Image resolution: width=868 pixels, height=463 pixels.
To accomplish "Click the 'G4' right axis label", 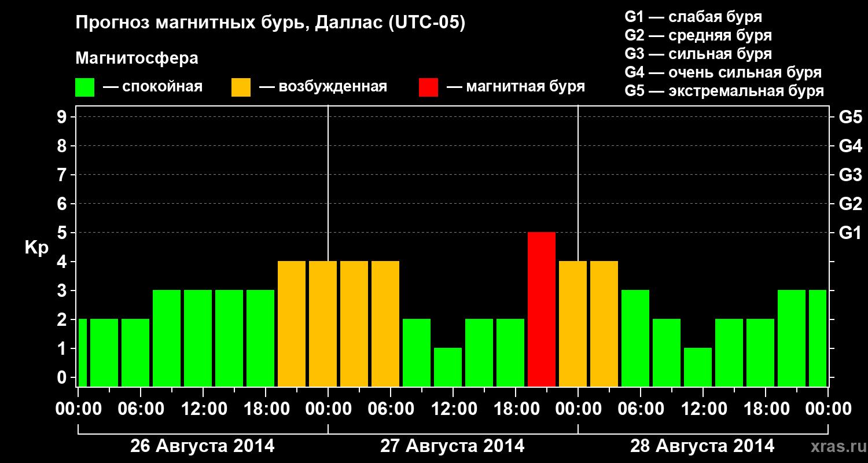I will pyautogui.click(x=850, y=146).
